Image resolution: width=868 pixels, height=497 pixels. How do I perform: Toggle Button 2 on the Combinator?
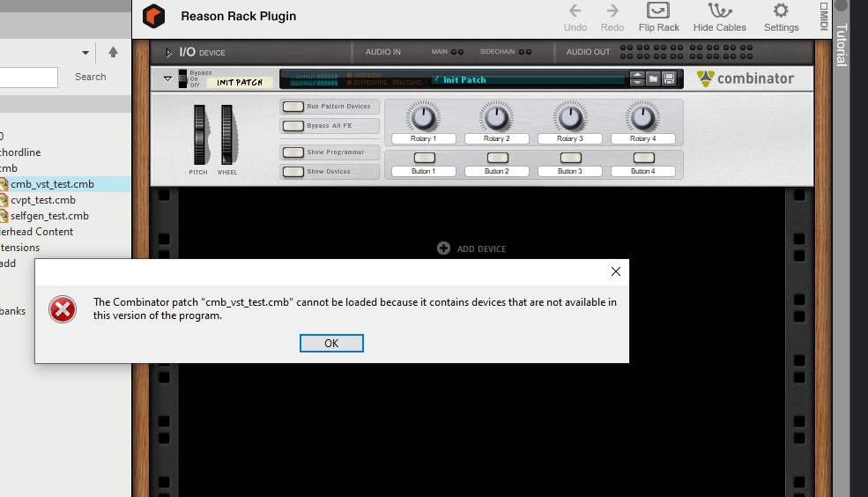click(498, 158)
